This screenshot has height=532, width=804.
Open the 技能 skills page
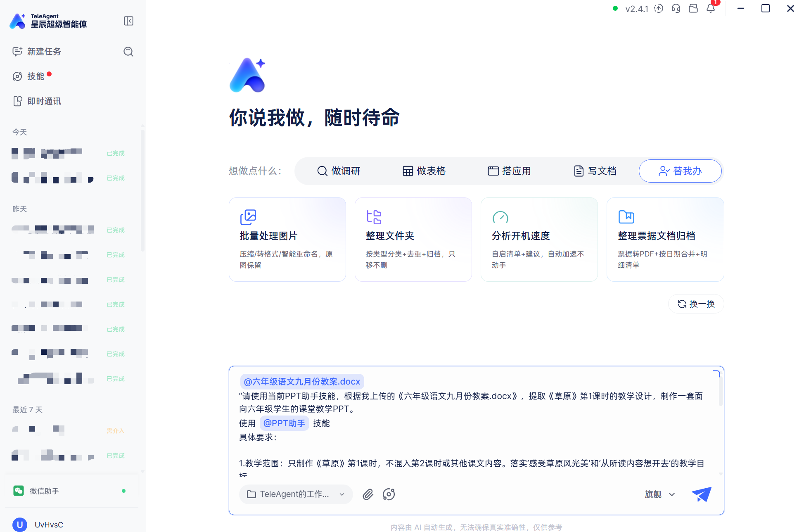pos(29,76)
